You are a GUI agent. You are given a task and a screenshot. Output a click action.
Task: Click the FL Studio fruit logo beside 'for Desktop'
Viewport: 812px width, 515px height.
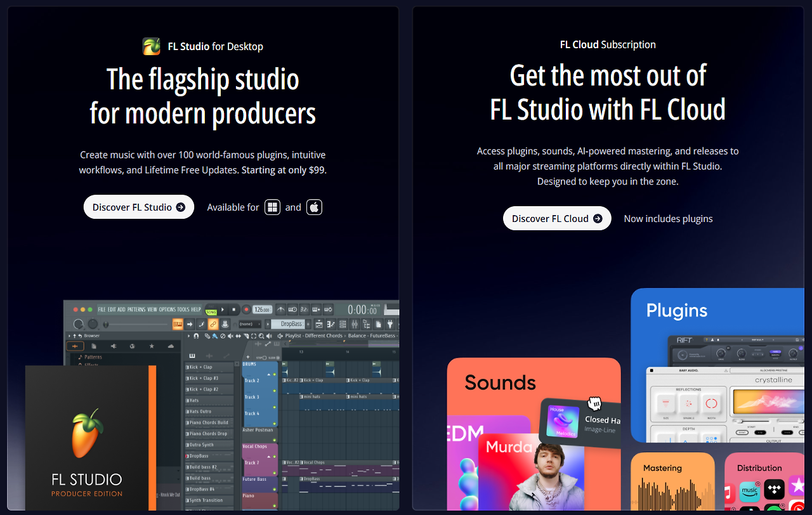click(x=152, y=46)
